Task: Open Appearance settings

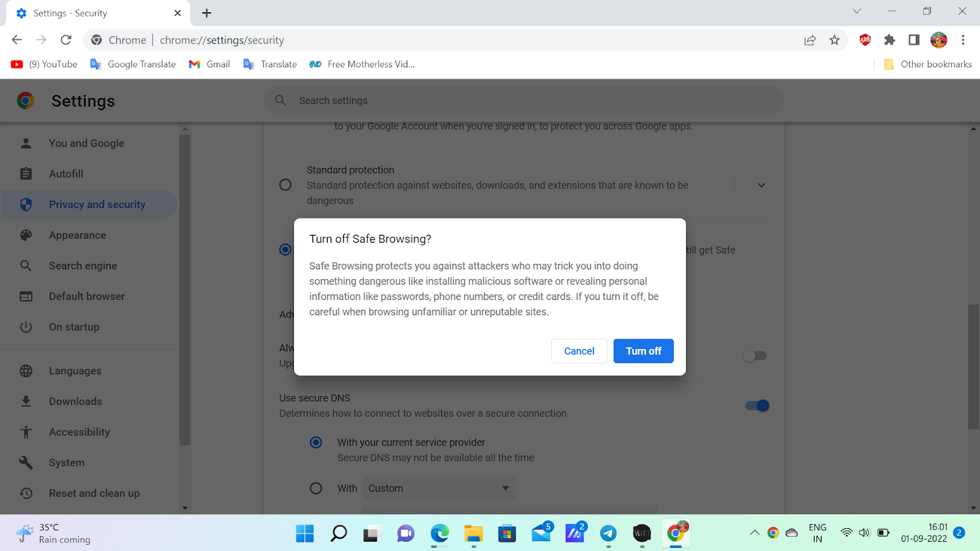Action: tap(89, 235)
